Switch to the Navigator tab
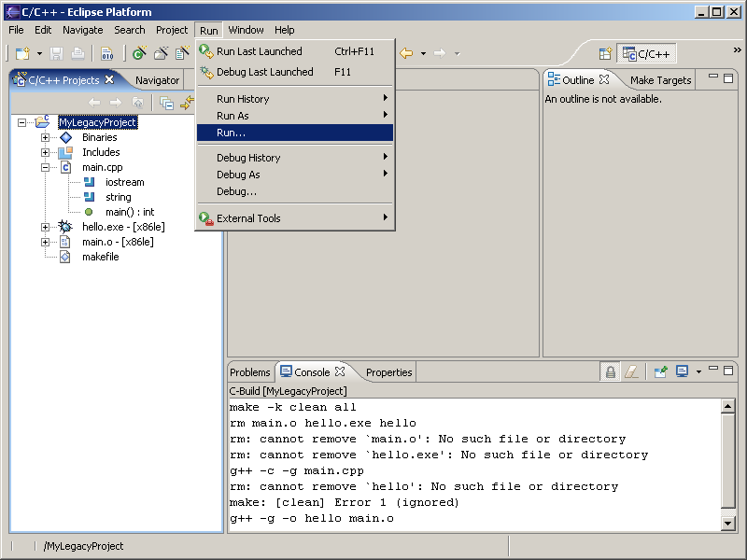The height and width of the screenshot is (560, 747). 157,80
